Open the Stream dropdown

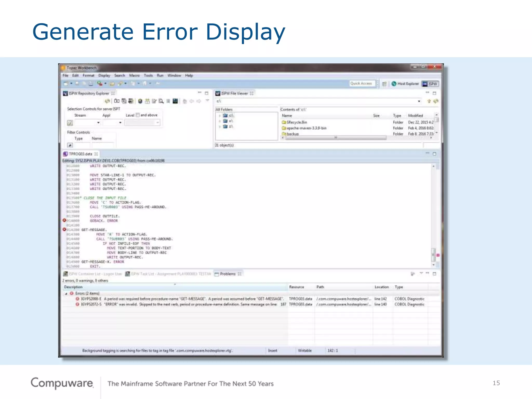pos(98,123)
